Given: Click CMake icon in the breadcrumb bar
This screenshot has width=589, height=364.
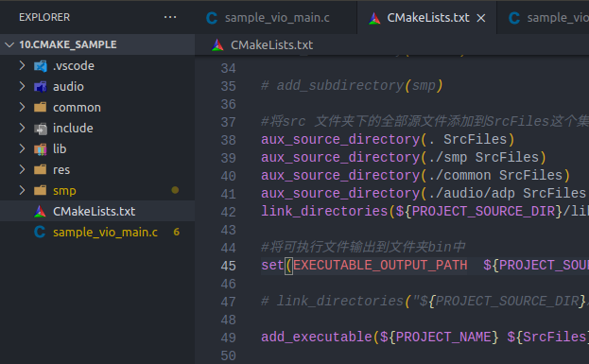Looking at the screenshot, I should point(217,45).
